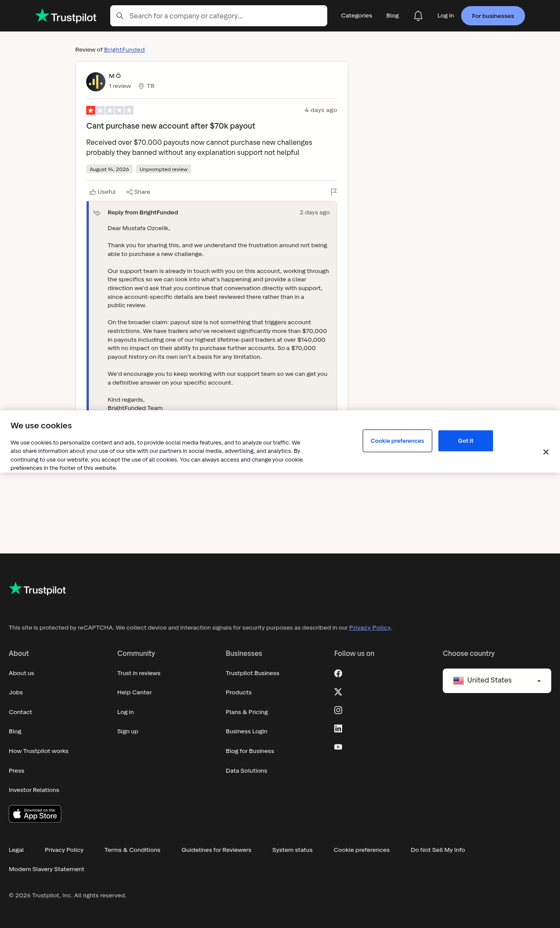Open Modern Slavery Statement
Screen dimensions: 560x928
(46, 869)
